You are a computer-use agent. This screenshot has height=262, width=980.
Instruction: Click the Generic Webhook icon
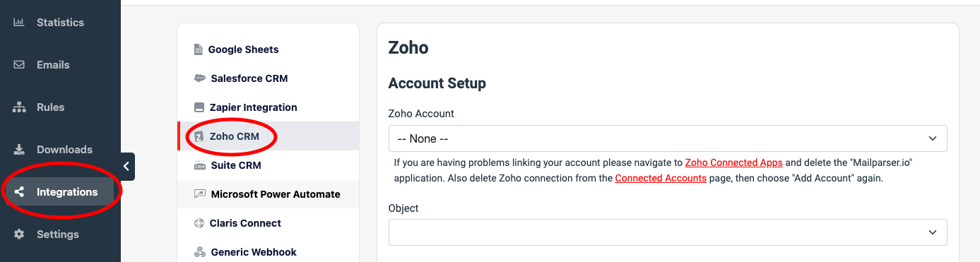click(x=199, y=252)
